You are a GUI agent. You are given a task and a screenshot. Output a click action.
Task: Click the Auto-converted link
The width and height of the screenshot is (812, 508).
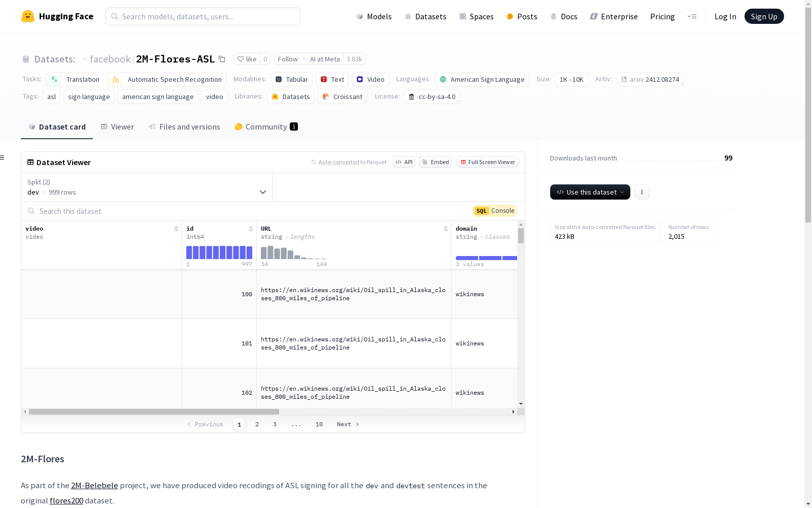[339, 162]
